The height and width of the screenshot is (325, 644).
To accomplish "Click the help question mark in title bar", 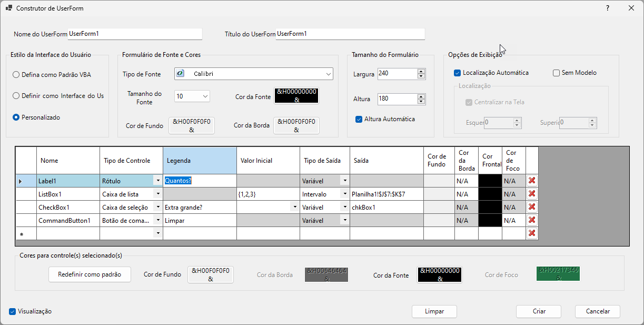I will (x=608, y=8).
